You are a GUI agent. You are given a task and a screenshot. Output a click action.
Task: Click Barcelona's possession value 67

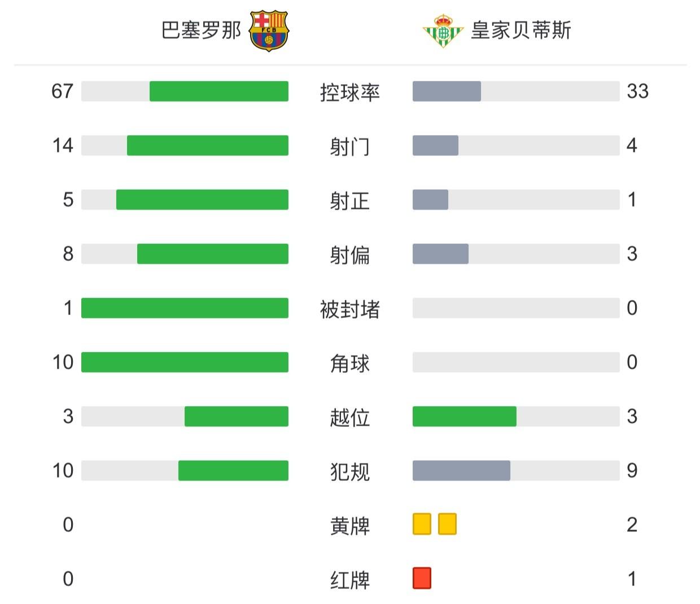62,91
